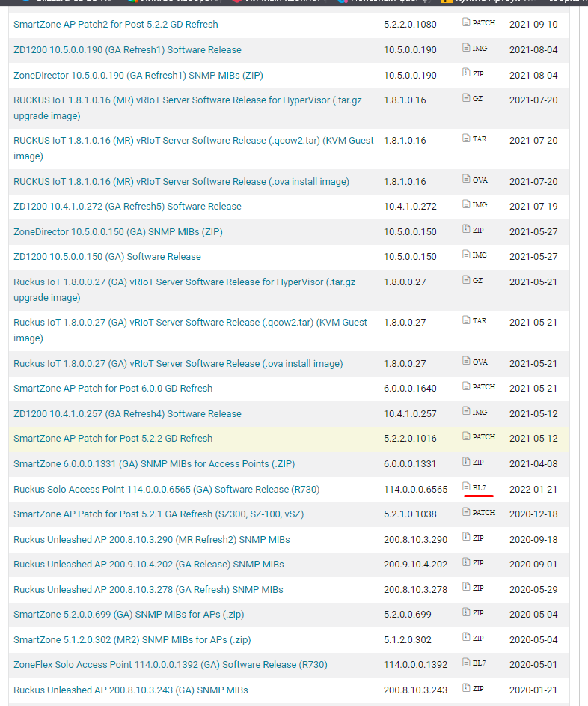Image resolution: width=588 pixels, height=706 pixels.
Task: Select version text 5.2.2.0.1016
Action: 410,439
